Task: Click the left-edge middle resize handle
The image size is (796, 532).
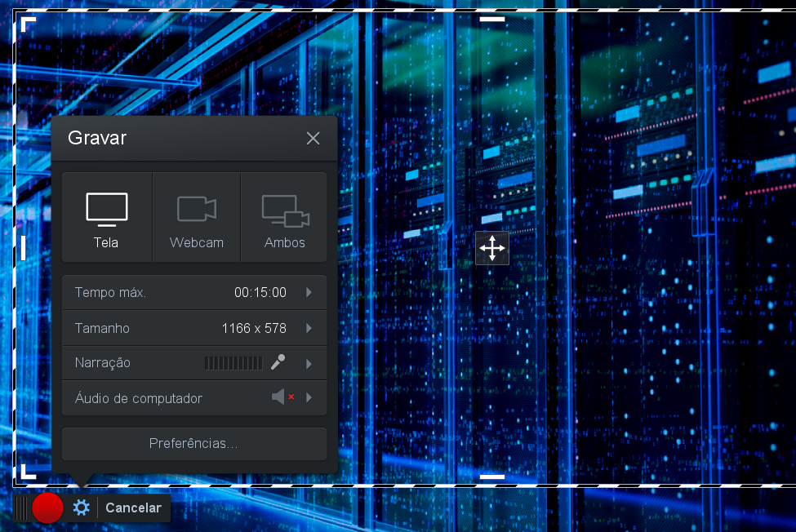Action: tap(23, 248)
